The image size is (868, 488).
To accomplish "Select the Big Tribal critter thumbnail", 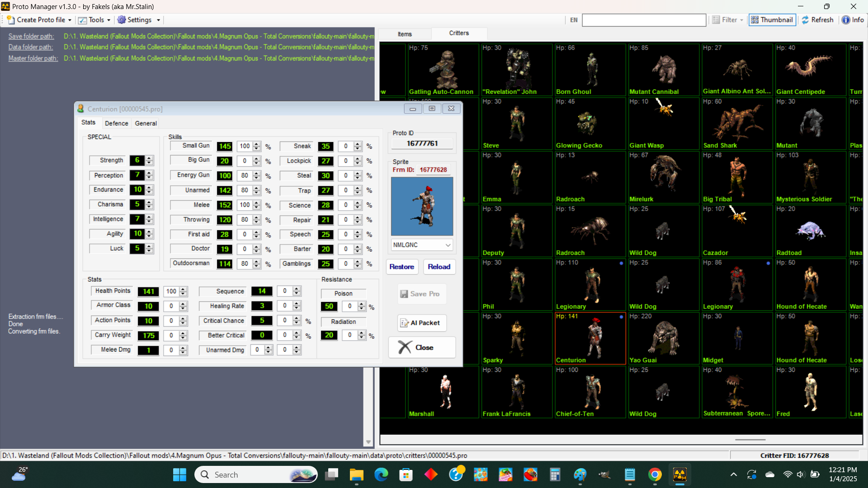I will [x=737, y=177].
